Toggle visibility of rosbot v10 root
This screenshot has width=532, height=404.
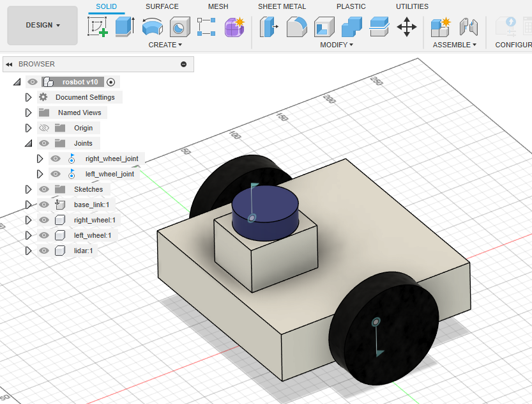point(33,82)
